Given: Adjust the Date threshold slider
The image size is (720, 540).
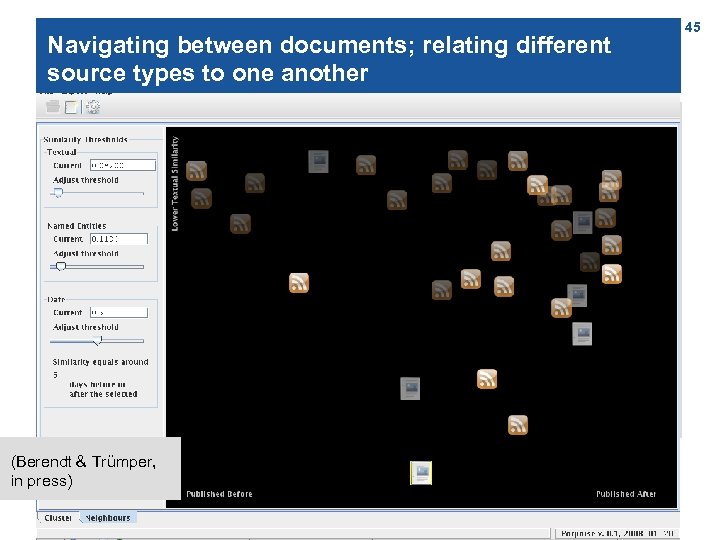Looking at the screenshot, I should coord(97,341).
